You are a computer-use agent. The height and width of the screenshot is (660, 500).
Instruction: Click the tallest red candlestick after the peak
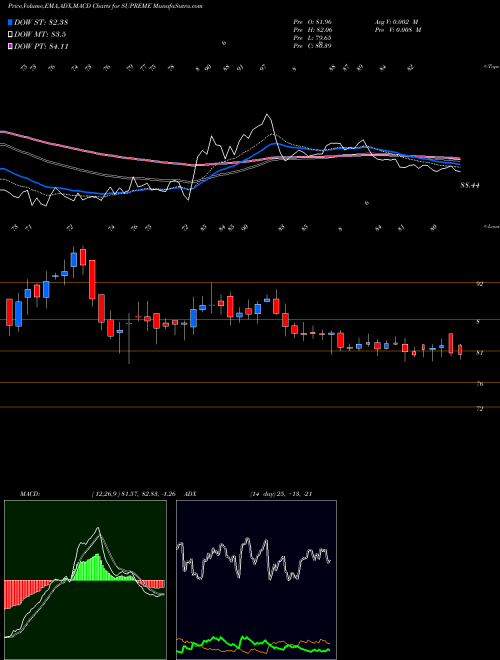click(x=92, y=279)
